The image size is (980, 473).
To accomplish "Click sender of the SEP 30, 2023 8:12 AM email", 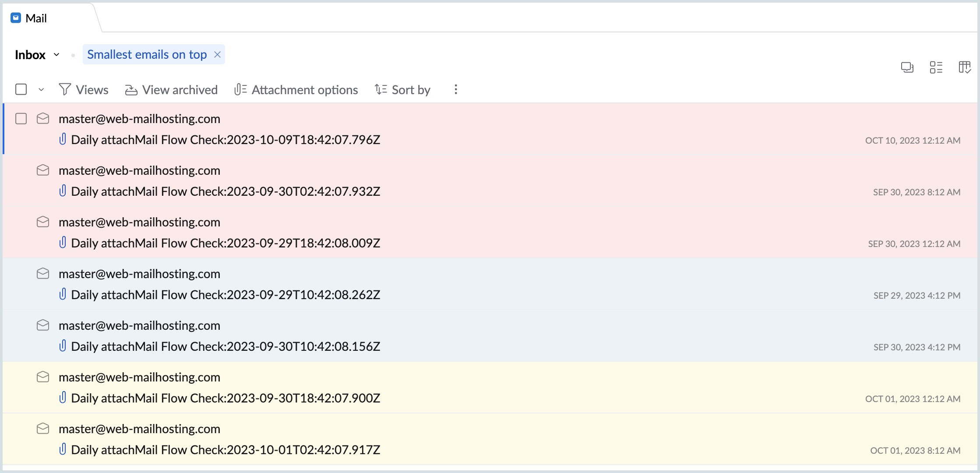I will point(139,170).
